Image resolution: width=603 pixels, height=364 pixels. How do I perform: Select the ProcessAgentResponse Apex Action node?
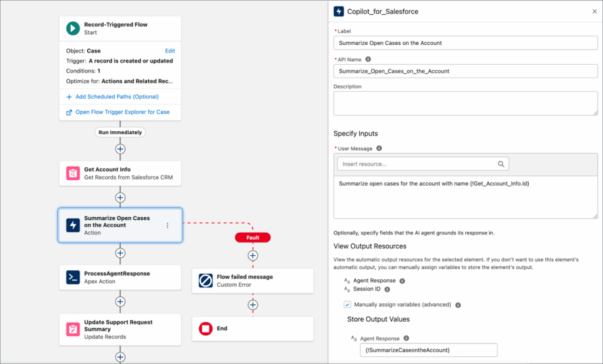(120, 277)
